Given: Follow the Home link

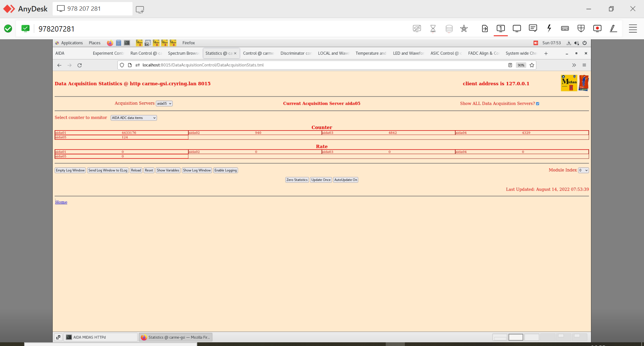Looking at the screenshot, I should tap(61, 202).
